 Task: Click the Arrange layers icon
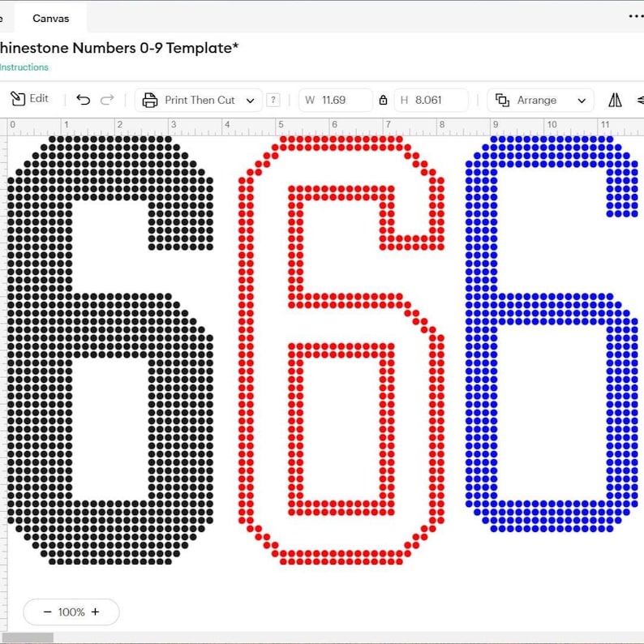point(502,101)
